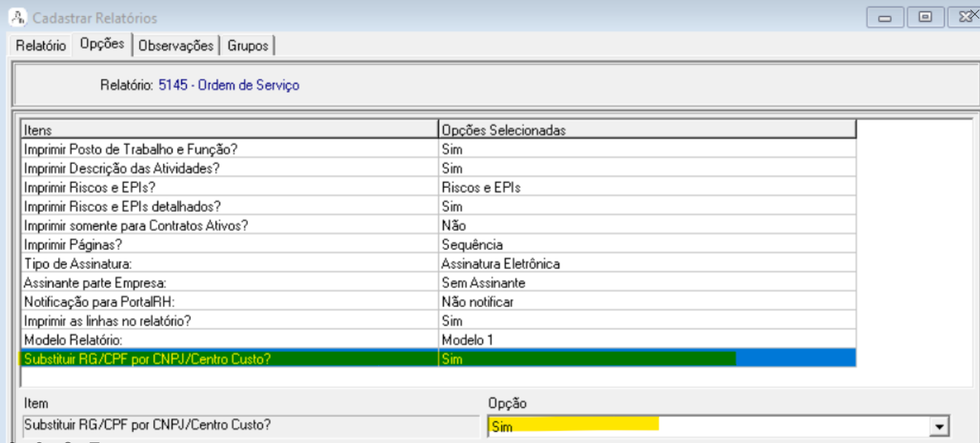The height and width of the screenshot is (443, 980).
Task: Open the Observações tab
Action: (x=175, y=46)
